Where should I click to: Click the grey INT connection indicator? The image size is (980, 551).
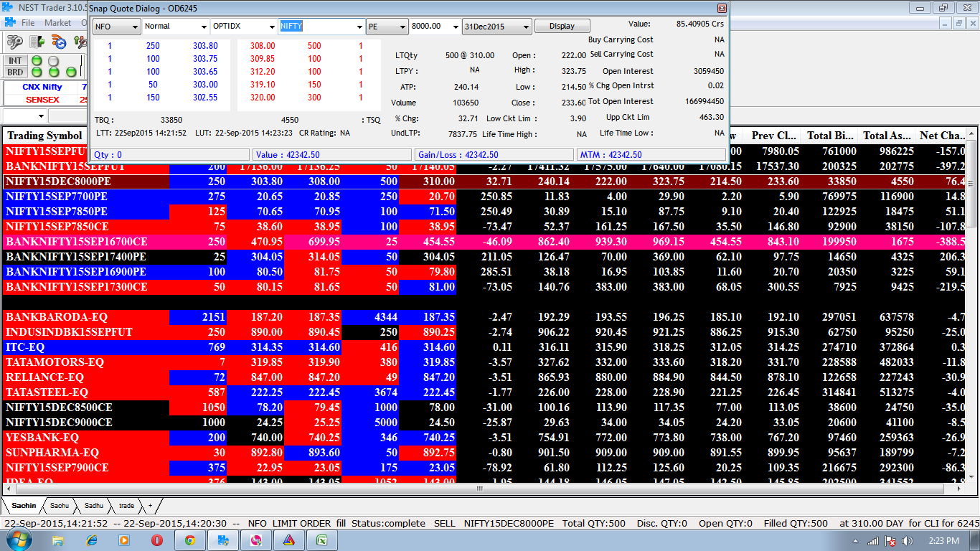click(x=53, y=61)
